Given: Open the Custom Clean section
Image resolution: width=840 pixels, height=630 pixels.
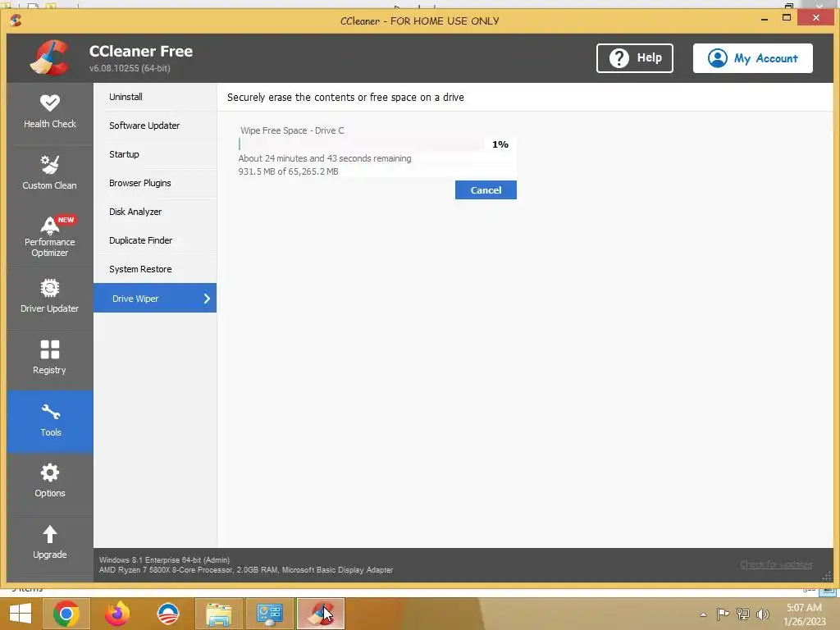Looking at the screenshot, I should [x=50, y=174].
